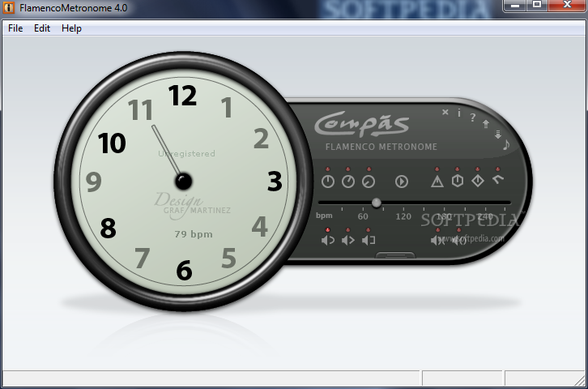This screenshot has width=588, height=389.
Task: Click the up arrow icon on the panel
Action: (x=486, y=124)
